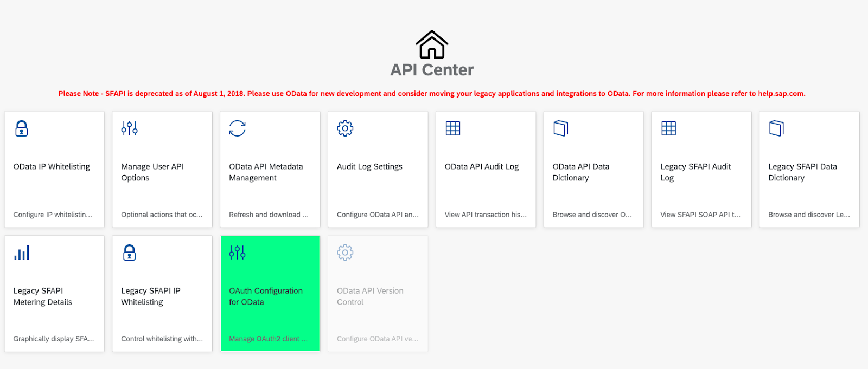Click the sliders icon on Manage User API Options
Viewport: 868px width, 369px height.
pyautogui.click(x=129, y=128)
